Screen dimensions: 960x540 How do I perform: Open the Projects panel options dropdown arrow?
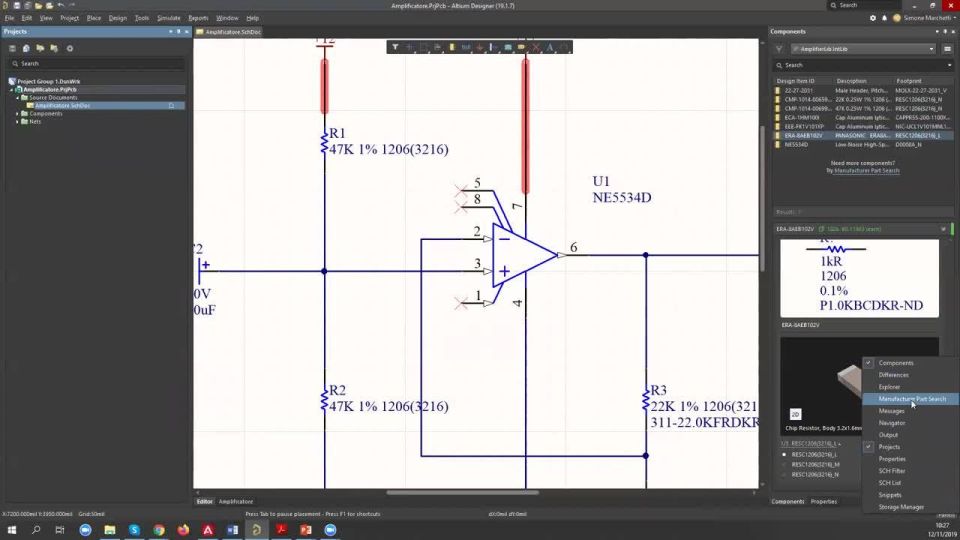(171, 31)
